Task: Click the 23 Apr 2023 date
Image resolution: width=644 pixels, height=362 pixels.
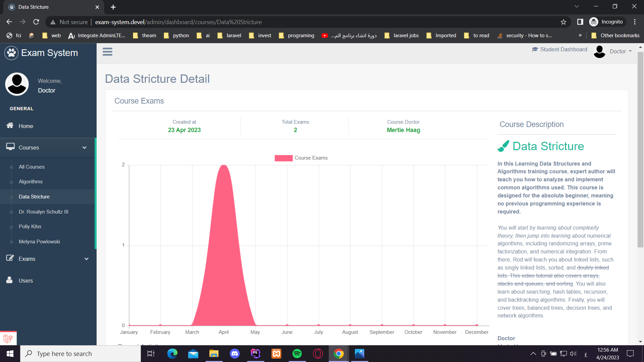Action: [x=184, y=130]
